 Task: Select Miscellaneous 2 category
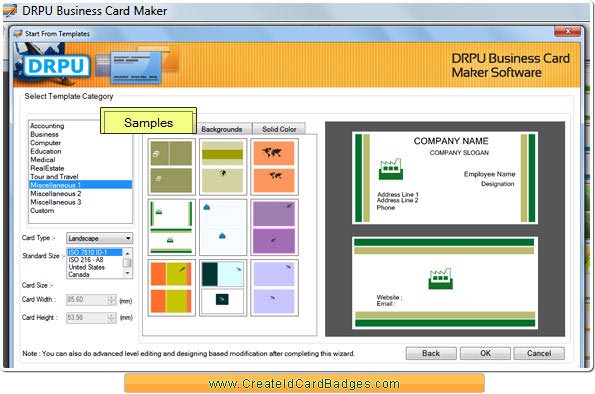point(56,194)
